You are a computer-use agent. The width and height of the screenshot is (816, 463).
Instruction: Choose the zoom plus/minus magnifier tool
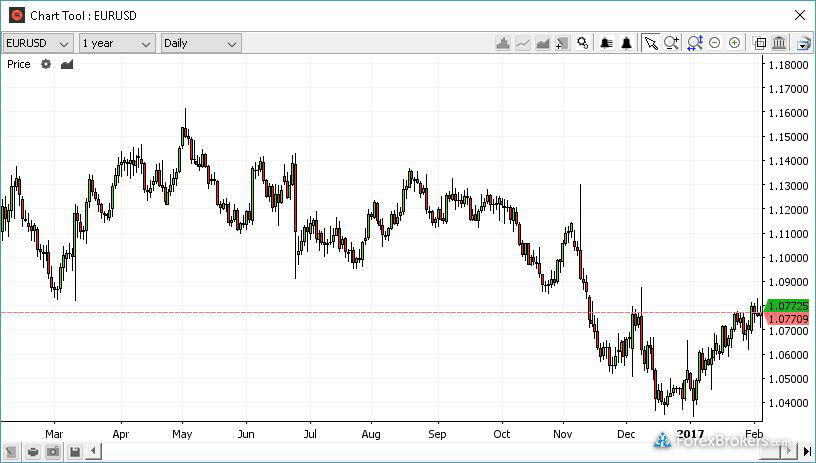click(671, 43)
